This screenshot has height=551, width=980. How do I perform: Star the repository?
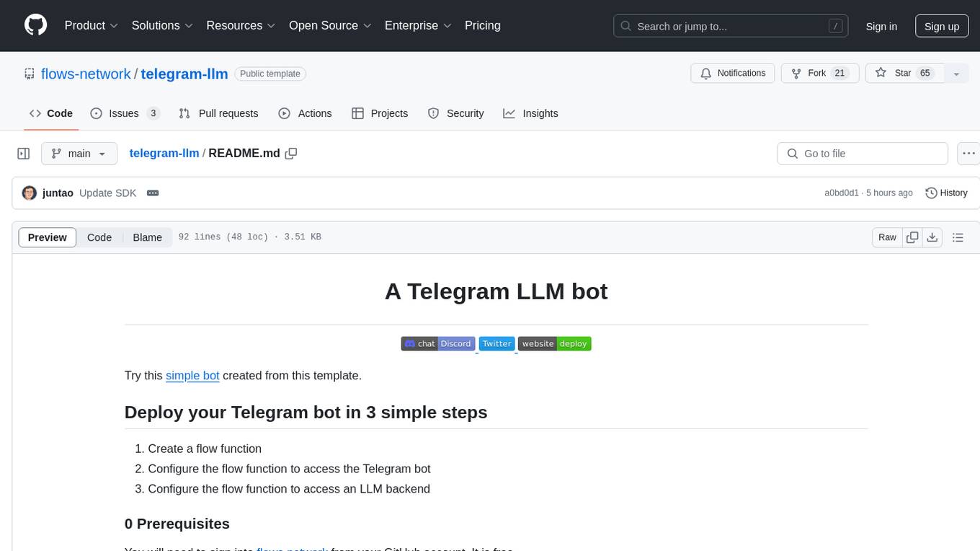904,74
